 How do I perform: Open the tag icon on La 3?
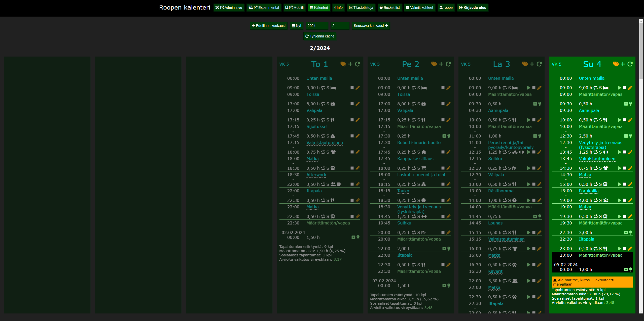(525, 64)
